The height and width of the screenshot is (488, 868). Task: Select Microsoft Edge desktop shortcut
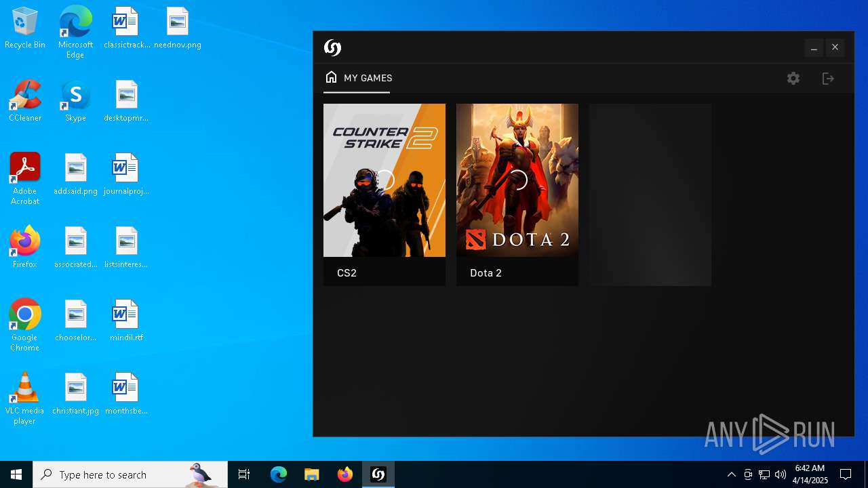(75, 33)
